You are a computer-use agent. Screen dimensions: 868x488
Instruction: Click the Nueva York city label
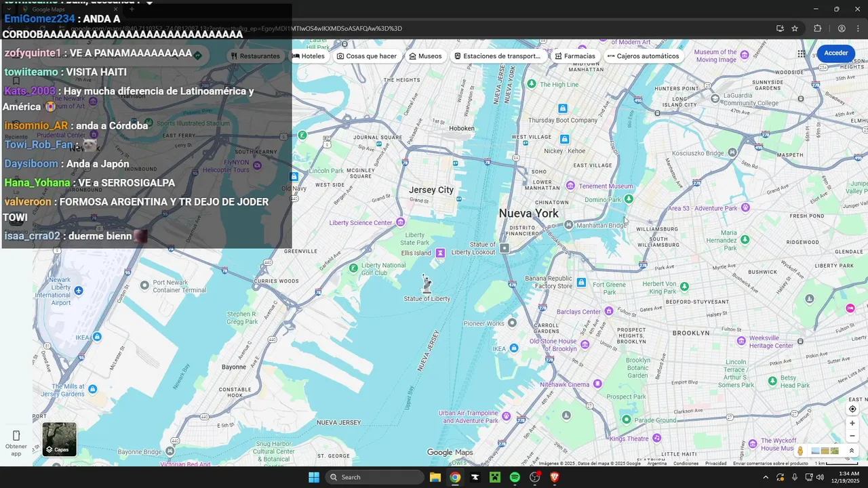coord(529,213)
